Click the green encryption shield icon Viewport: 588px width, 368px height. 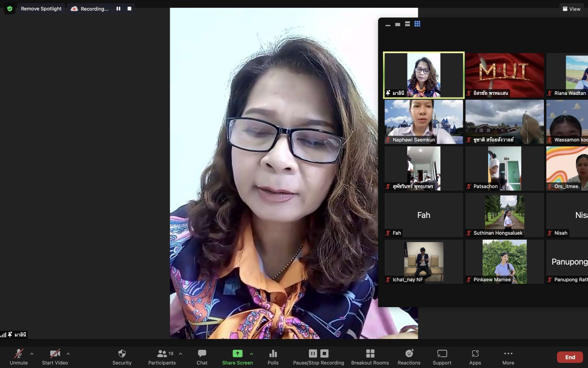click(x=10, y=9)
